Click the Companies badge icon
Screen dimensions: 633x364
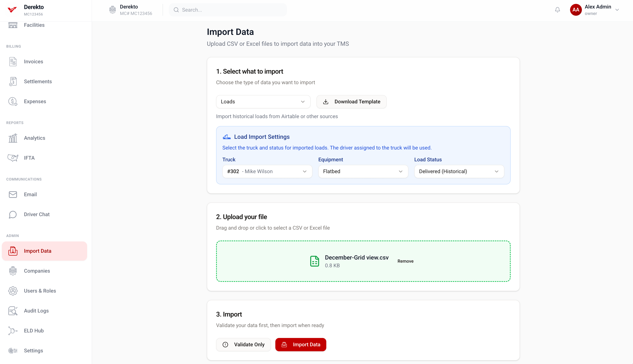pyautogui.click(x=13, y=271)
